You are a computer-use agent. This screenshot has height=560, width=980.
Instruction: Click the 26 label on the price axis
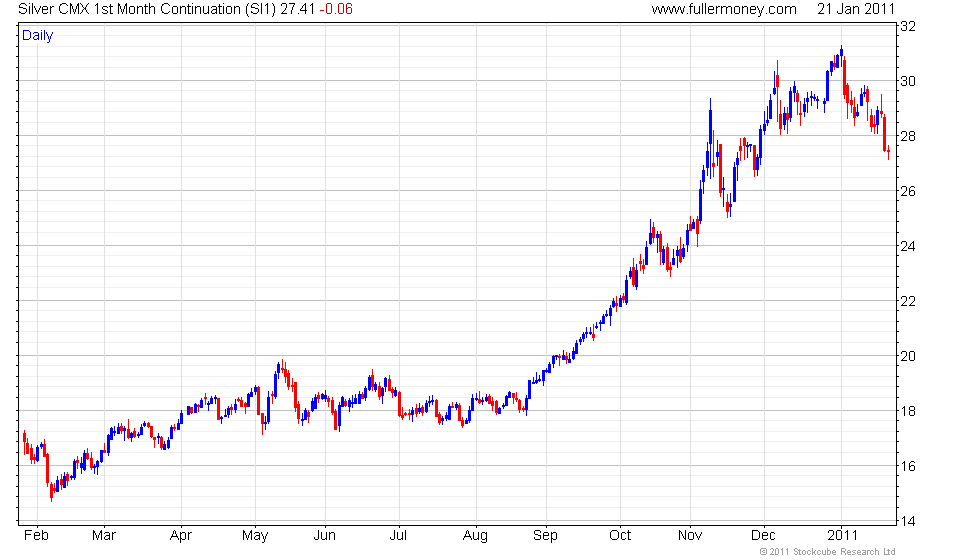coord(908,191)
